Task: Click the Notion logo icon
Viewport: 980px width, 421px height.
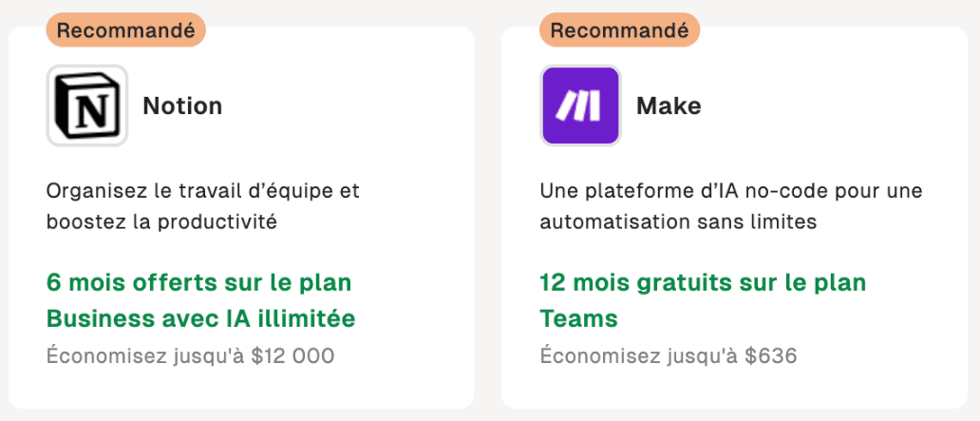Action: (x=87, y=105)
